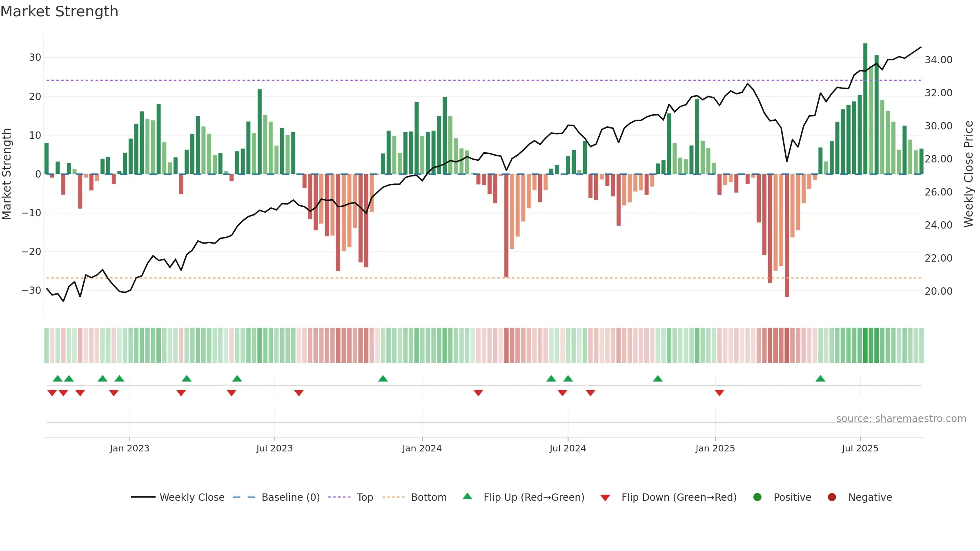Click the −10 strength tick label
Image resolution: width=980 pixels, height=551 pixels.
[31, 213]
